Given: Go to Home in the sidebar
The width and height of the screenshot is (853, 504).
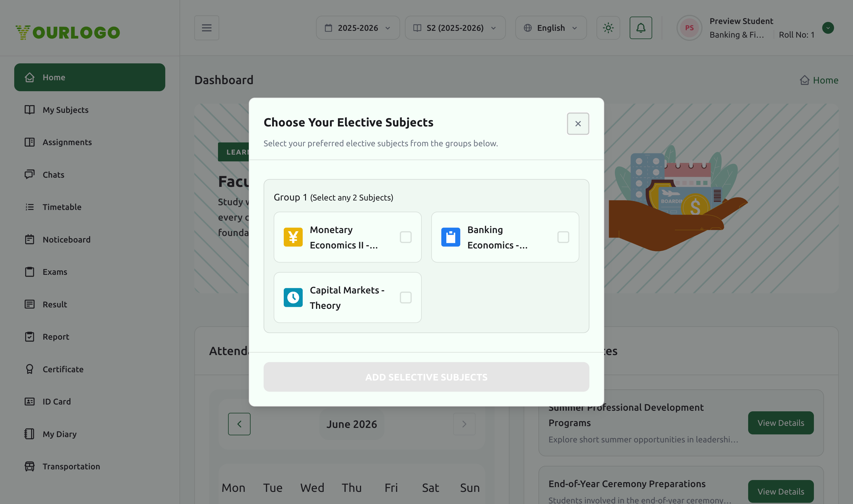Looking at the screenshot, I should tap(90, 77).
